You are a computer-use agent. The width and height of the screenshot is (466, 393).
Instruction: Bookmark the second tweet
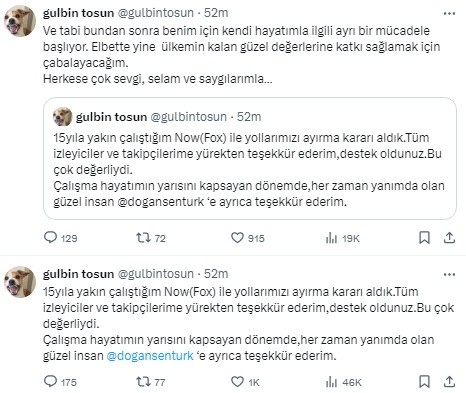(424, 382)
